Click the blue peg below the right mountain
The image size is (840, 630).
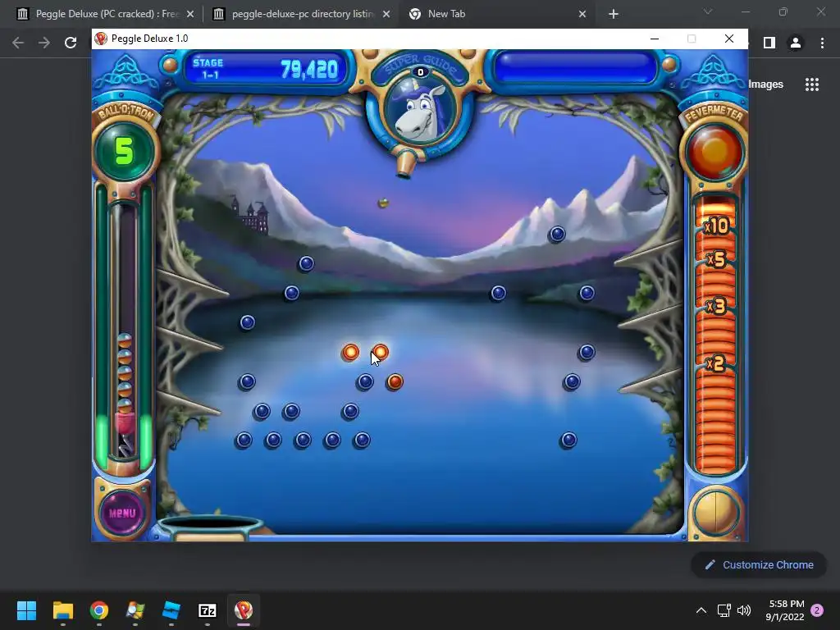pos(557,234)
